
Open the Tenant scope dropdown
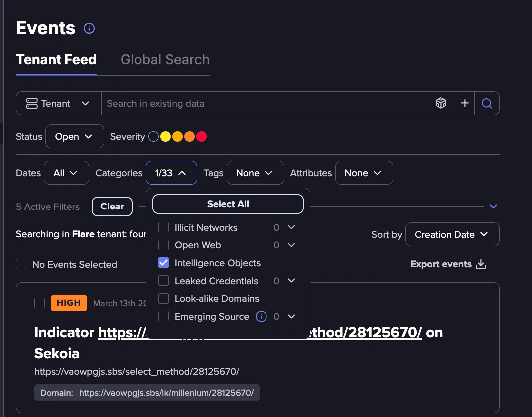coord(59,103)
